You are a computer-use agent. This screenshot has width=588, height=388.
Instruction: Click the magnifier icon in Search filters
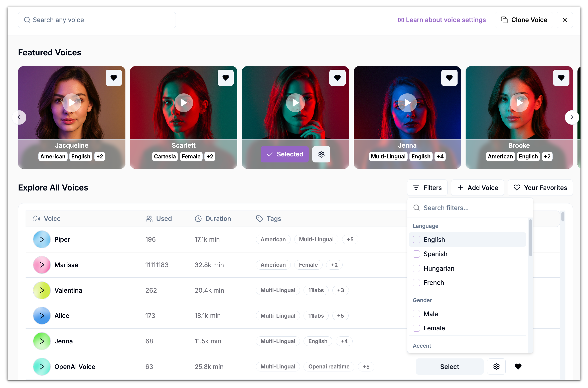click(416, 208)
